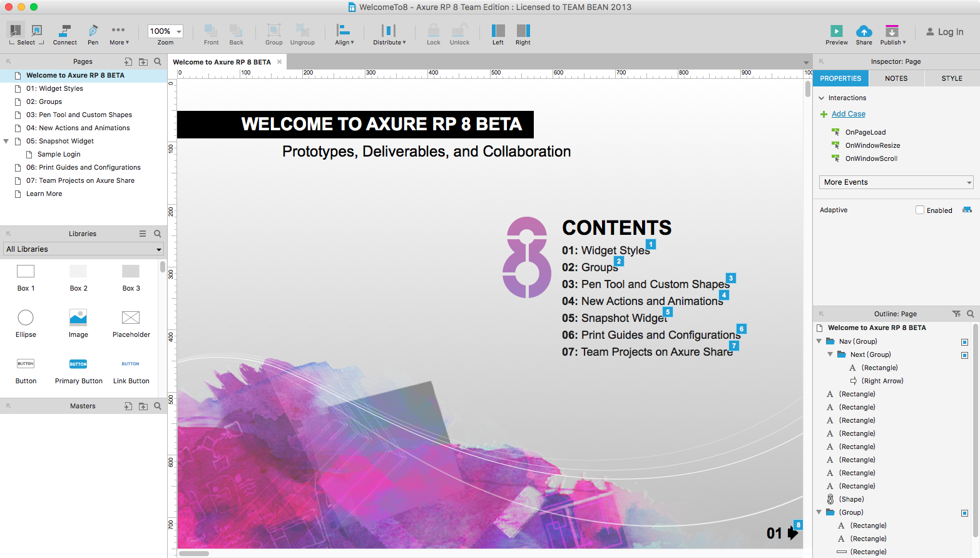Open the Publish dropdown
Image resolution: width=980 pixels, height=558 pixels.
pyautogui.click(x=892, y=34)
